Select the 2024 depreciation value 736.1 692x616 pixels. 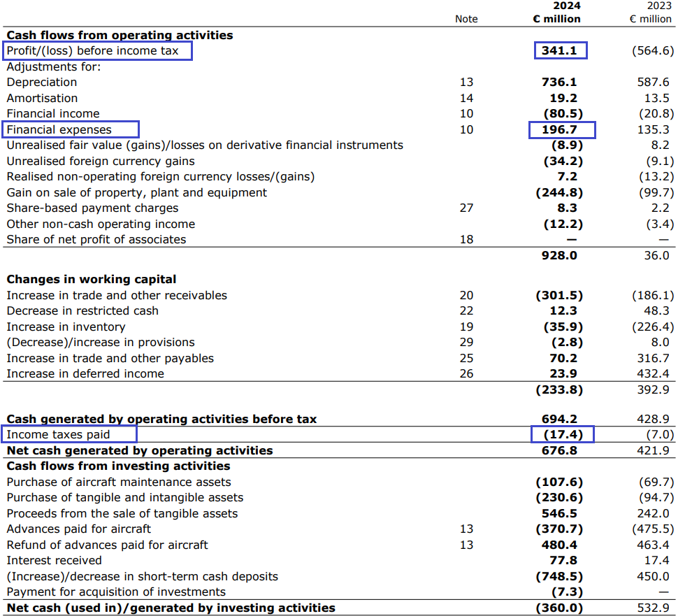click(x=560, y=82)
